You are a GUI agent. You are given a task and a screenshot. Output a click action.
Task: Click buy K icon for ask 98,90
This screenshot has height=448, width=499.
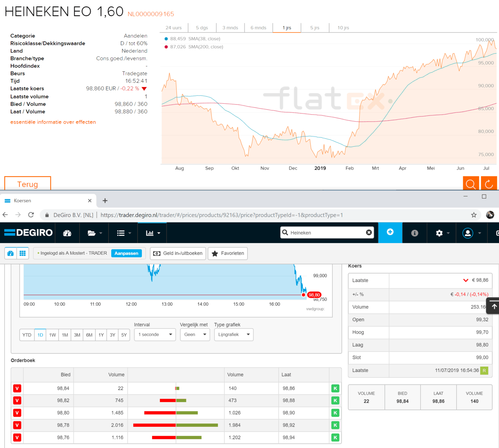pos(335,413)
